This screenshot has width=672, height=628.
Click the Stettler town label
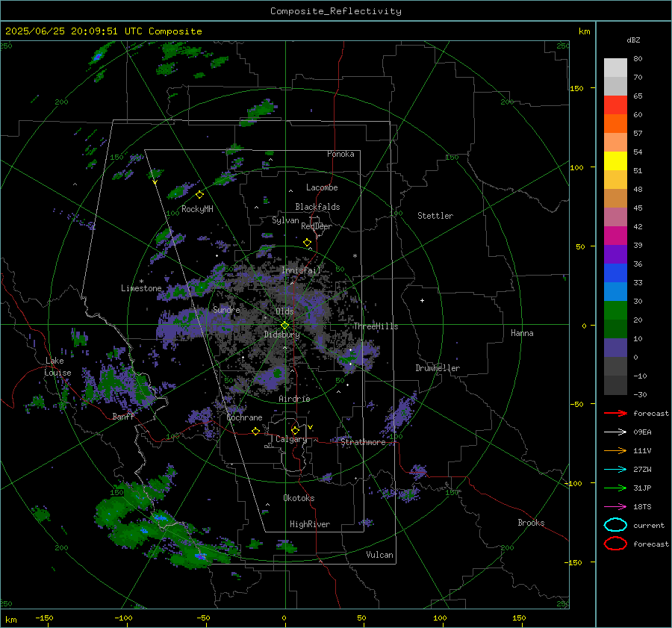coord(435,216)
